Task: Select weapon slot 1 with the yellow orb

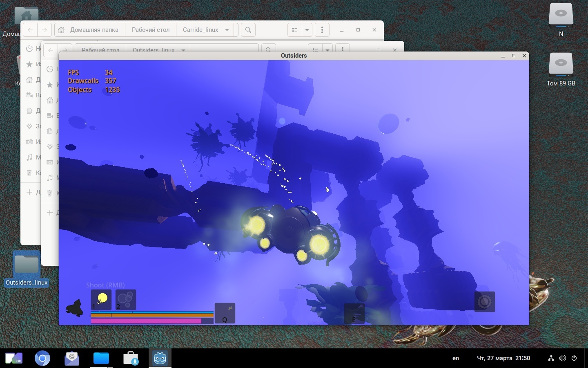Action: point(101,300)
